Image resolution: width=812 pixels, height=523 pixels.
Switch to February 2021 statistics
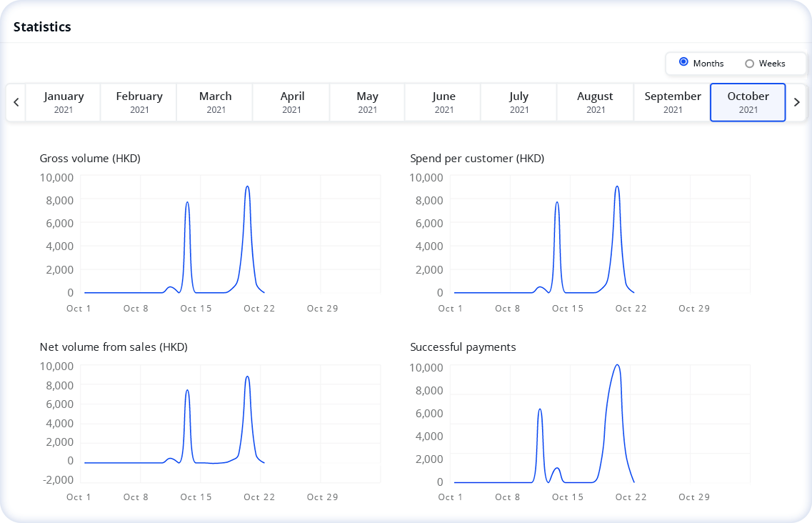pyautogui.click(x=139, y=101)
